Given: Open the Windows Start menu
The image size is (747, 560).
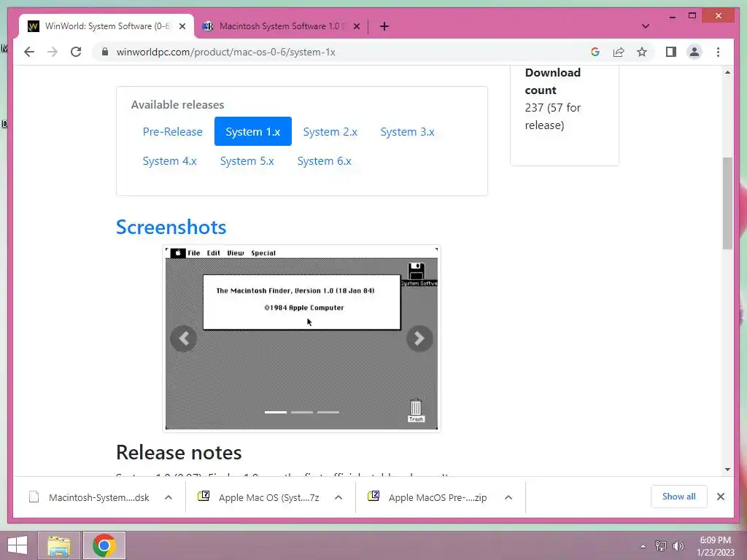Looking at the screenshot, I should click(x=18, y=545).
